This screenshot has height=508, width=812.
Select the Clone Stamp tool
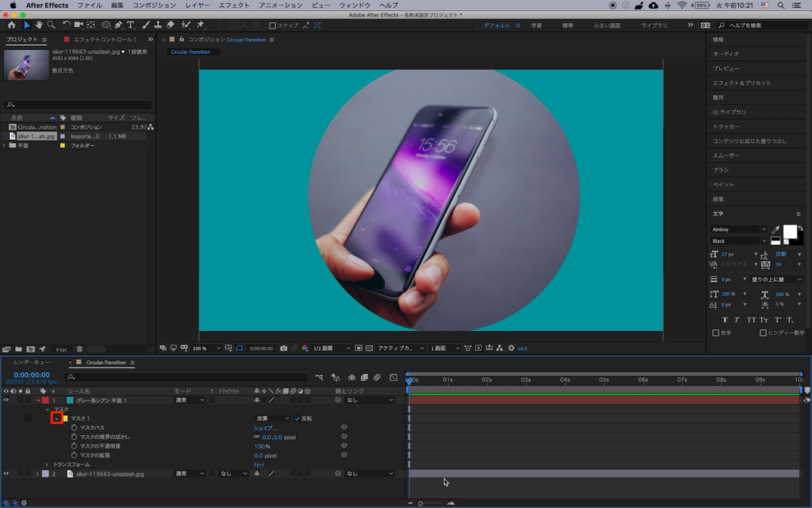(159, 25)
